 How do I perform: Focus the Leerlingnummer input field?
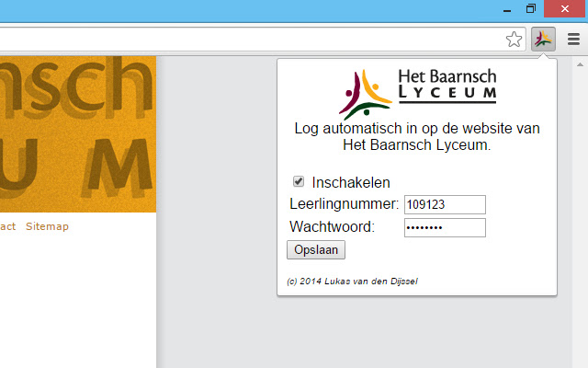point(445,204)
